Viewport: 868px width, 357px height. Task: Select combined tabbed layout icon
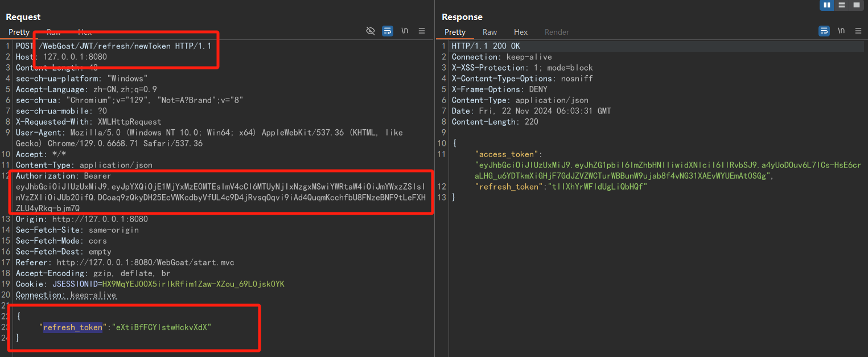pos(856,5)
